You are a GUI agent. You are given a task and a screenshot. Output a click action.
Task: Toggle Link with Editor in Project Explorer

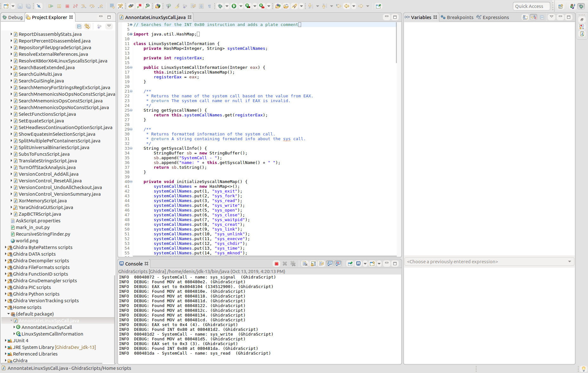point(87,26)
